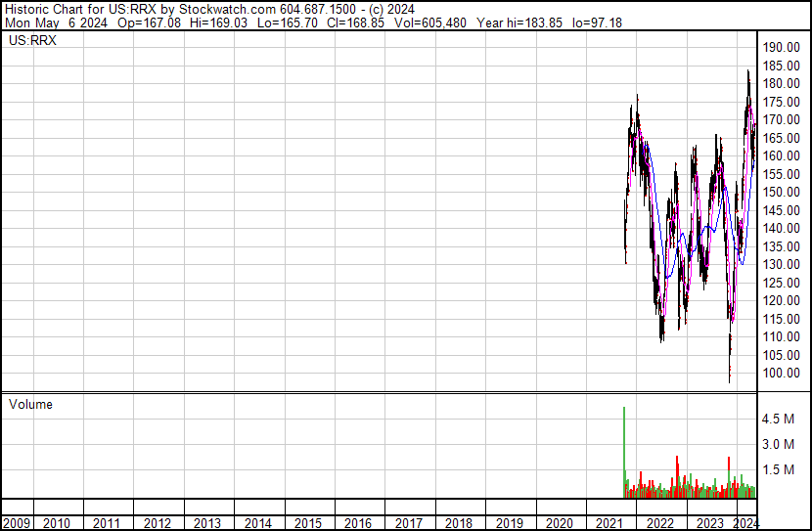Click the 2024 year label on the time axis
812x531 pixels.
click(x=745, y=523)
